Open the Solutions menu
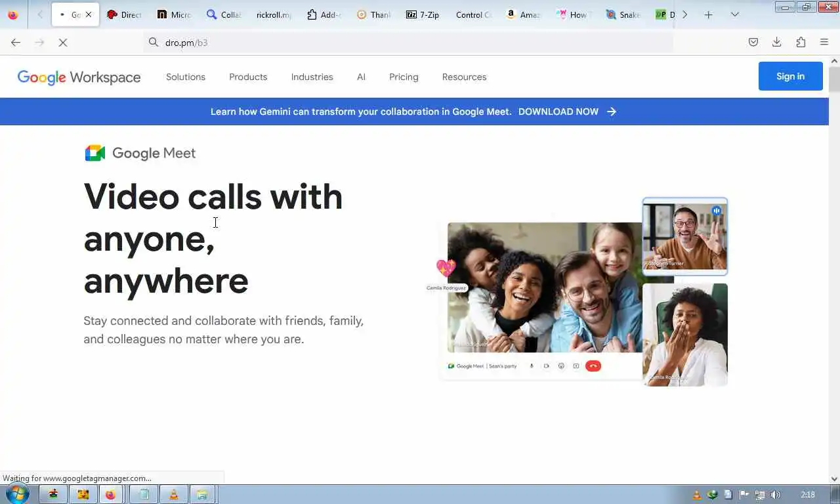840x504 pixels. (186, 77)
